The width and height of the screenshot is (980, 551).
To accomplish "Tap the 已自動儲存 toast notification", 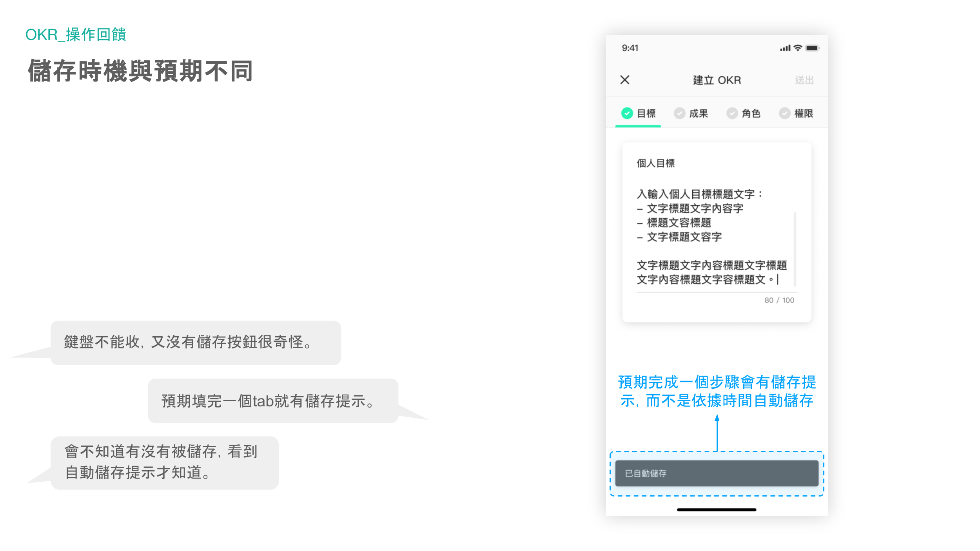I will (x=717, y=473).
